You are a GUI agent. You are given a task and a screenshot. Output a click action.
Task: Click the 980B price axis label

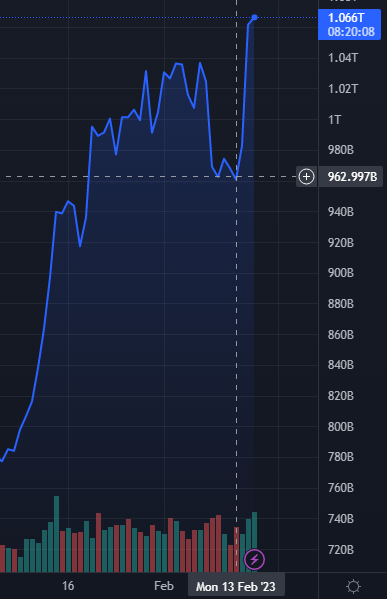point(341,150)
